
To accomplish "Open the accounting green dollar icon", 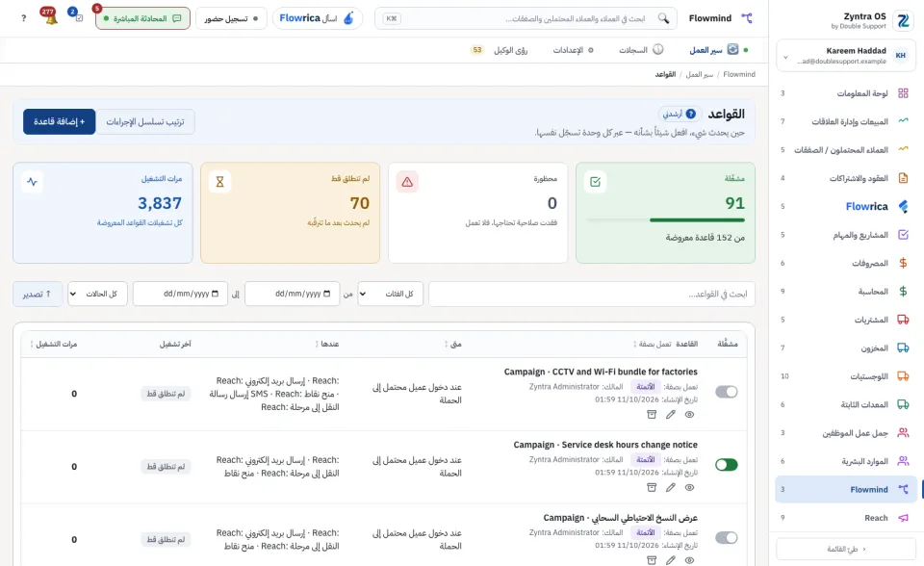I will [x=903, y=292].
